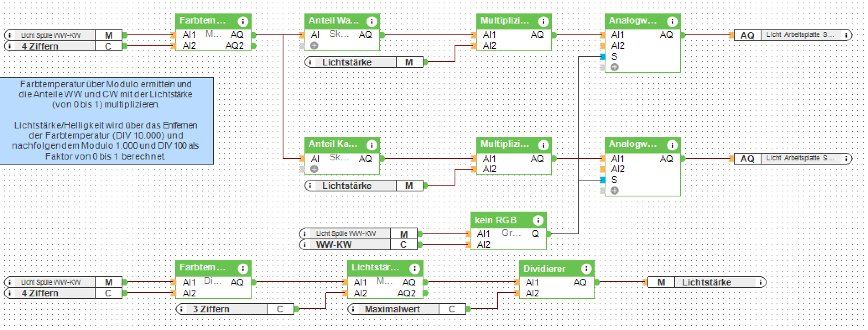Click AI2 input of the Dividierer block

517,293
